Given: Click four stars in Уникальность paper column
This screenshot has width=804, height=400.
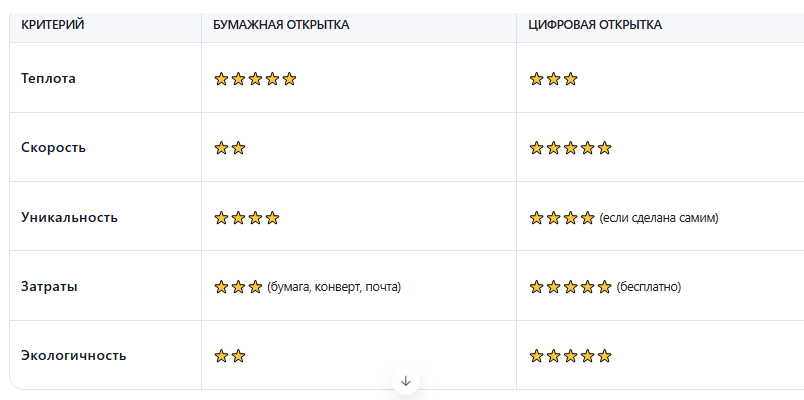Looking at the screenshot, I should [247, 218].
